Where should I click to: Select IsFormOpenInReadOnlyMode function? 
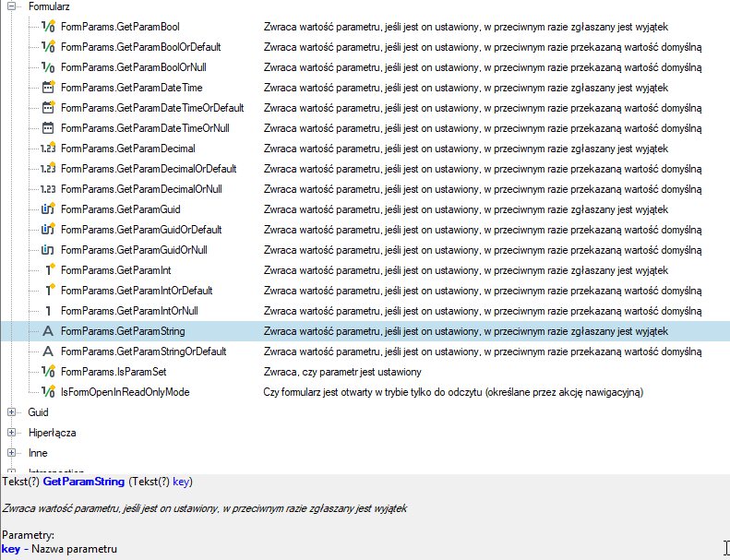(x=125, y=392)
